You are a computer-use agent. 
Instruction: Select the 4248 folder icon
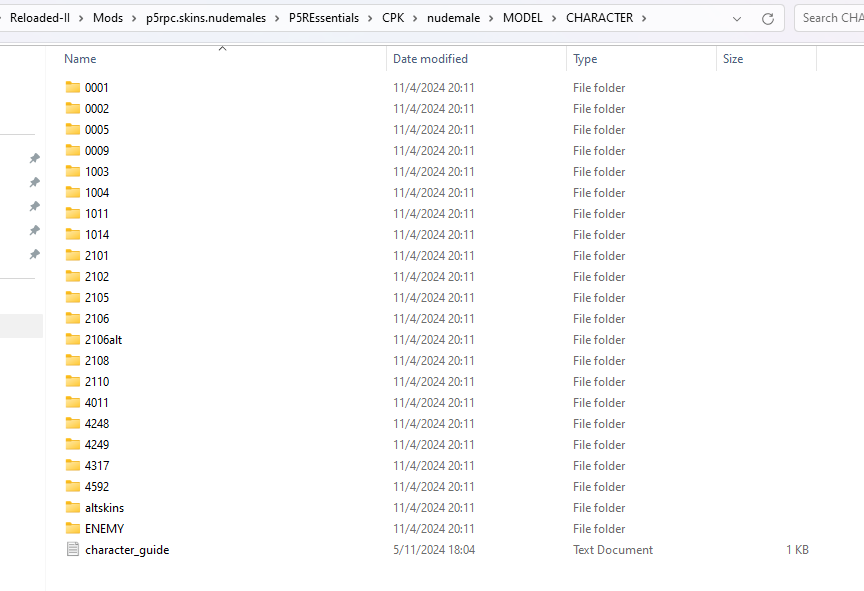[73, 423]
